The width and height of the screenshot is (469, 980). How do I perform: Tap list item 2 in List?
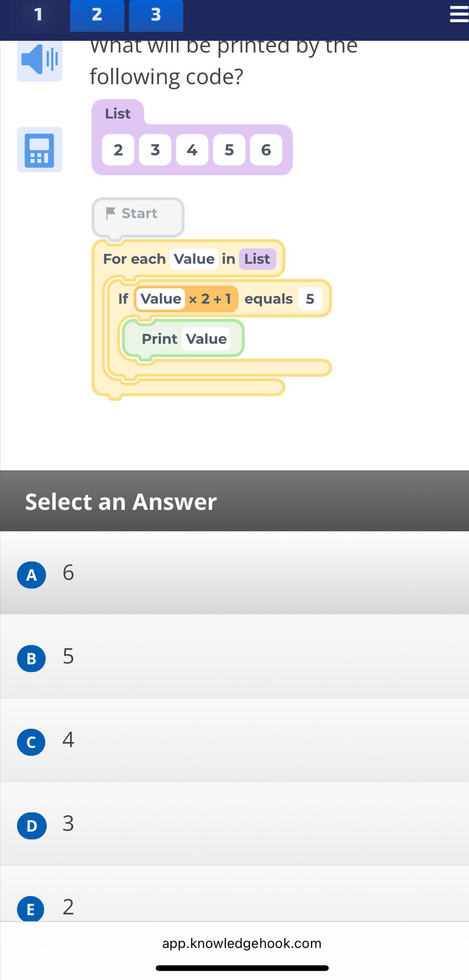(118, 150)
